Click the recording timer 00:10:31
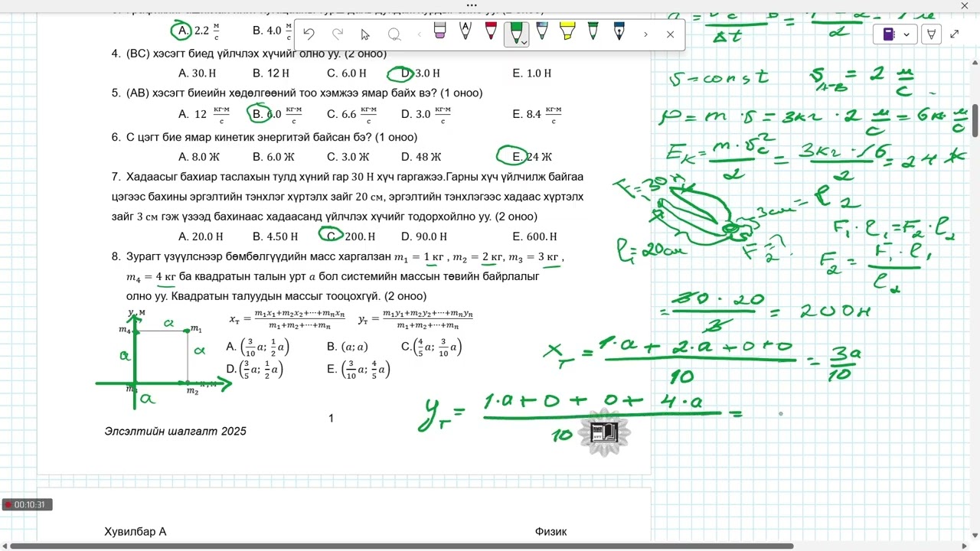Image resolution: width=980 pixels, height=551 pixels. (x=28, y=505)
